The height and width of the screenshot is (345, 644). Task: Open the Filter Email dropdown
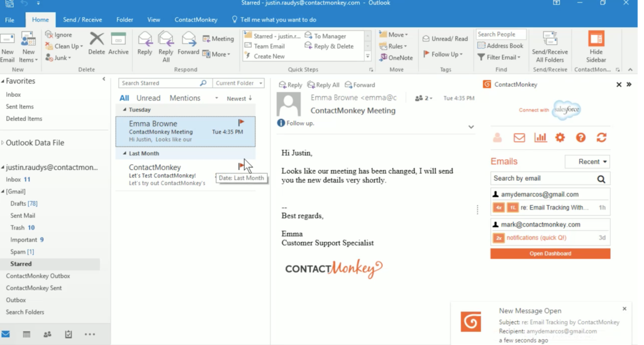point(499,57)
